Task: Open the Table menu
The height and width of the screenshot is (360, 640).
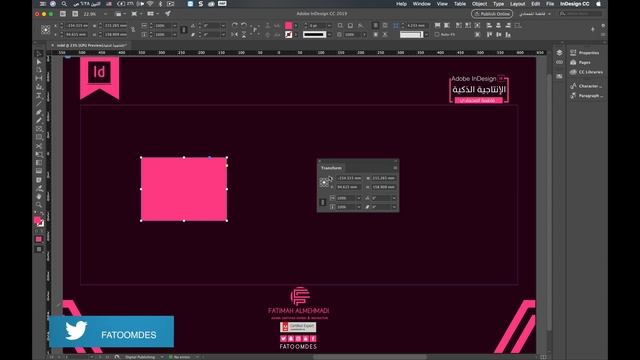Action: (460, 4)
